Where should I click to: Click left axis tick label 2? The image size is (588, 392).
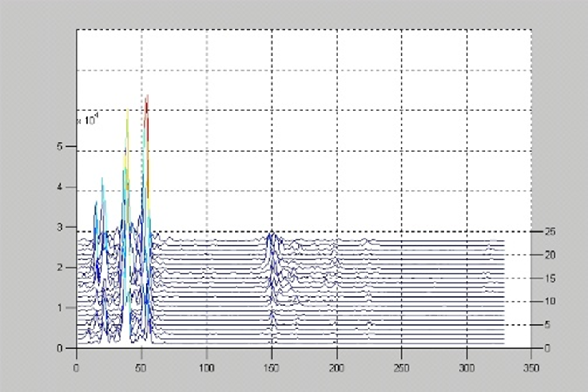click(x=60, y=267)
